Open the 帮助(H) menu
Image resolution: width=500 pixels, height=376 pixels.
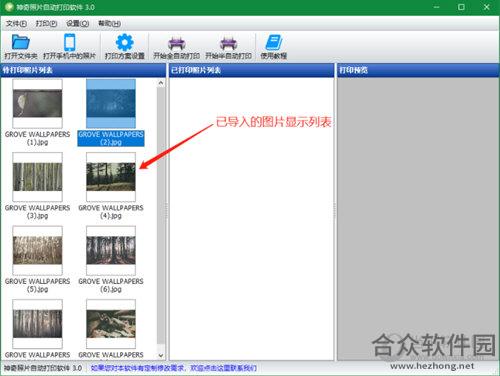(109, 24)
